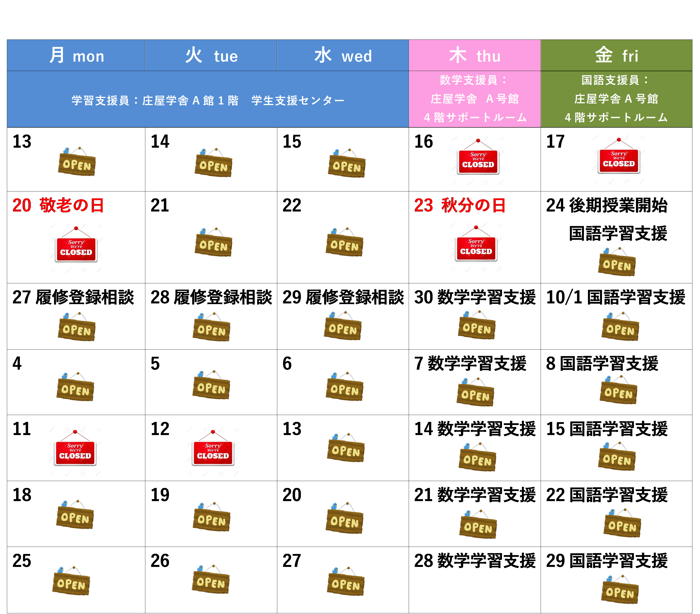Click the OPEN sign under 14 数学学習支援
700x614 pixels.
477,456
